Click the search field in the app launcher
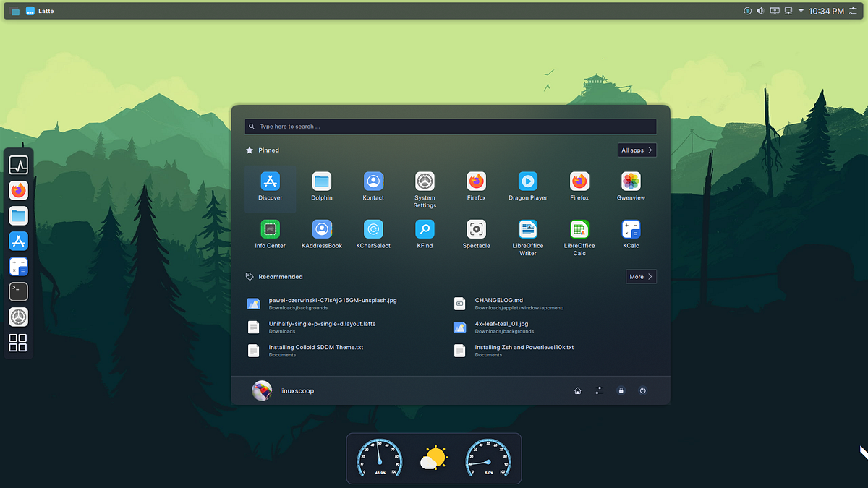868x488 pixels. point(450,126)
